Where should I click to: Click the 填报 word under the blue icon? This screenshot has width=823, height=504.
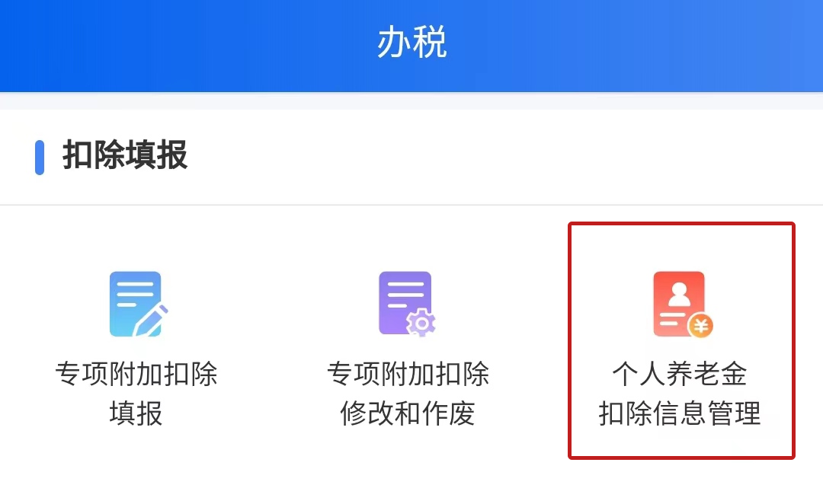coord(136,413)
